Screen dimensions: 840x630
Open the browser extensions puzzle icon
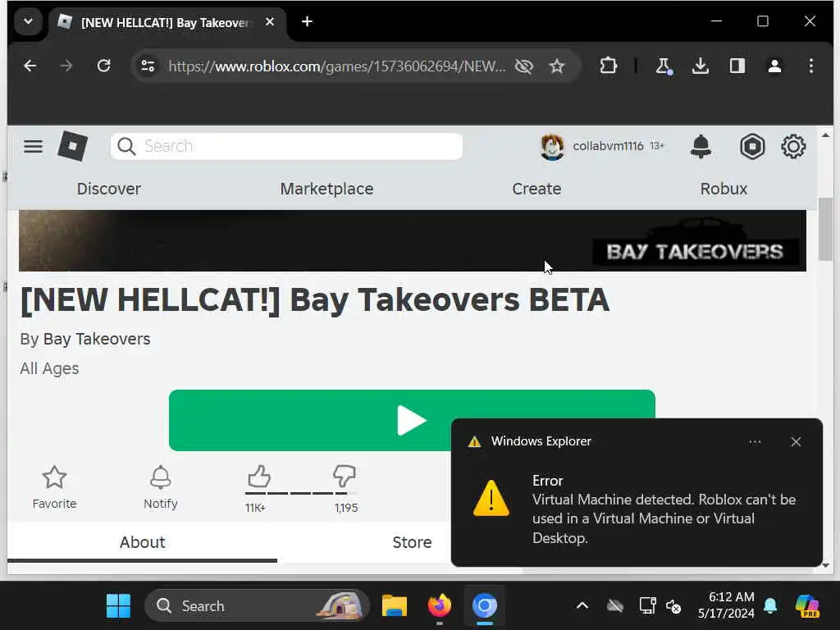coord(609,66)
